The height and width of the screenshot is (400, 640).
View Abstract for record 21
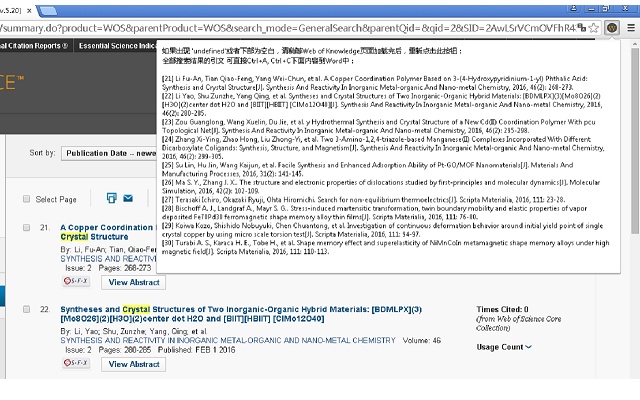(x=133, y=282)
